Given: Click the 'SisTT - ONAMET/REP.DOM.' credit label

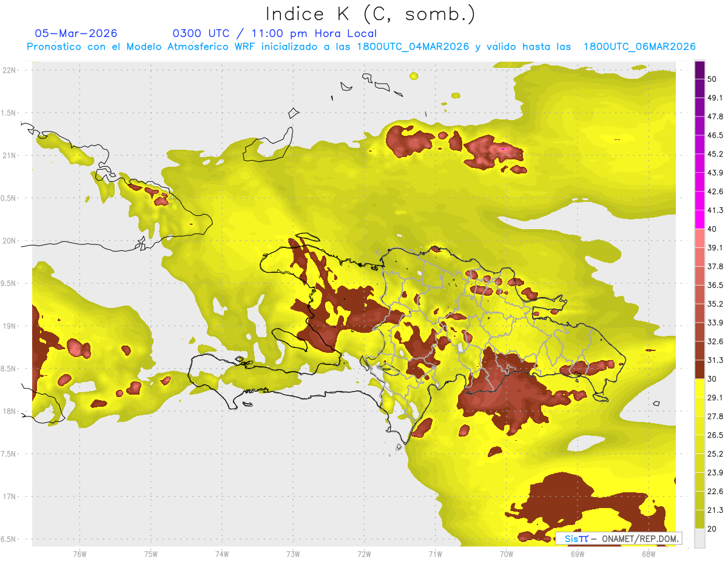Looking at the screenshot, I should coord(619,538).
